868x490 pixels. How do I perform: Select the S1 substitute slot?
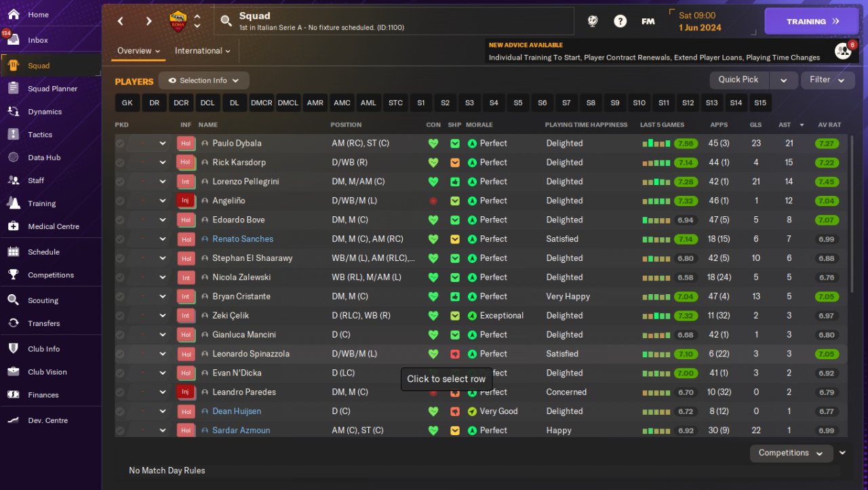[421, 103]
